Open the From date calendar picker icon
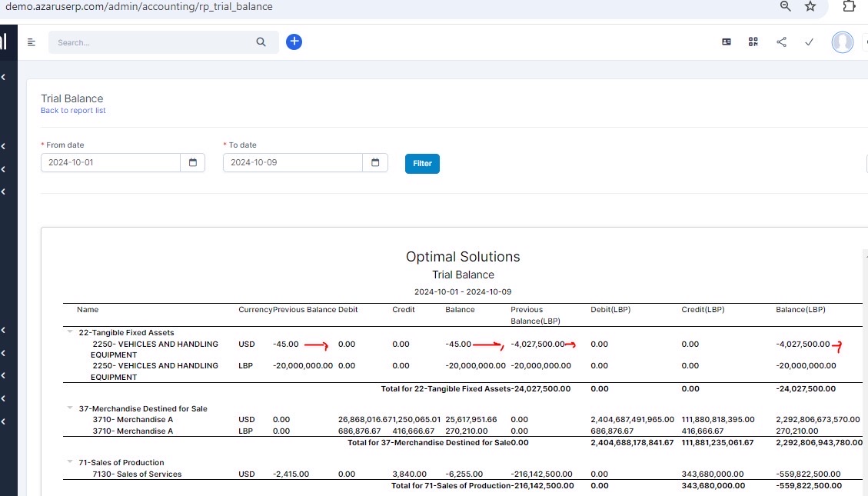 coord(193,163)
